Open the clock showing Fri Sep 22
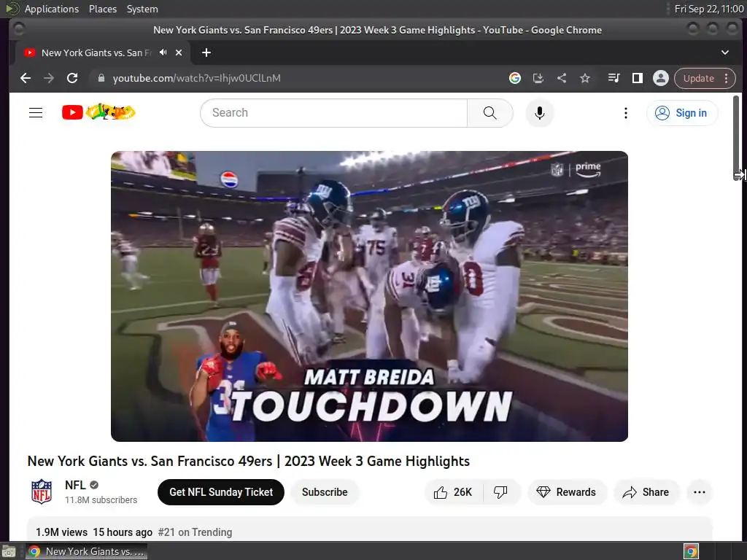The height and width of the screenshot is (560, 747). (x=709, y=9)
